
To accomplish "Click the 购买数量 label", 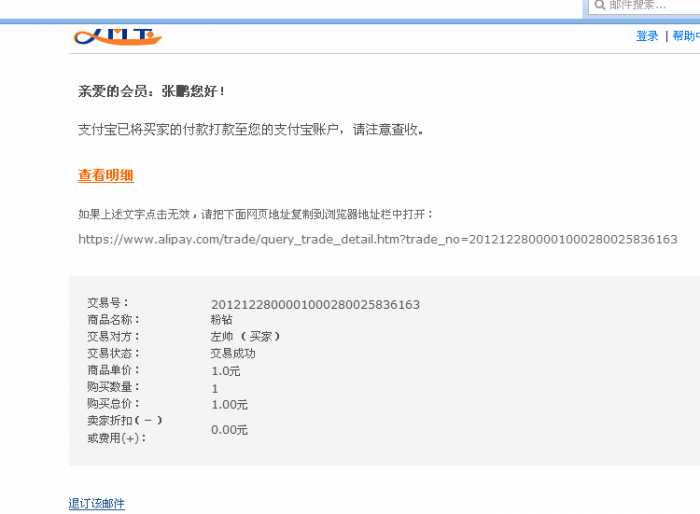I will tap(113, 387).
